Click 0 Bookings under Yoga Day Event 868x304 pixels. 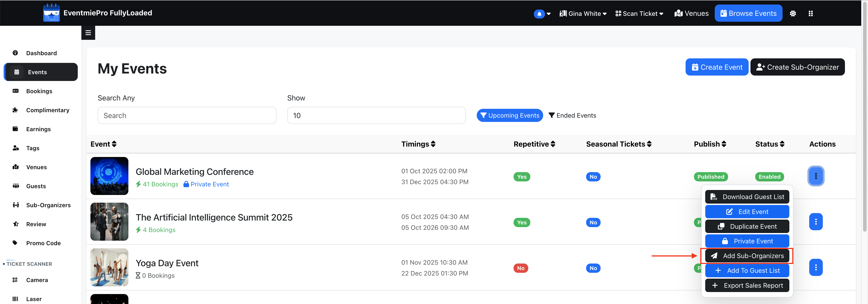(155, 275)
